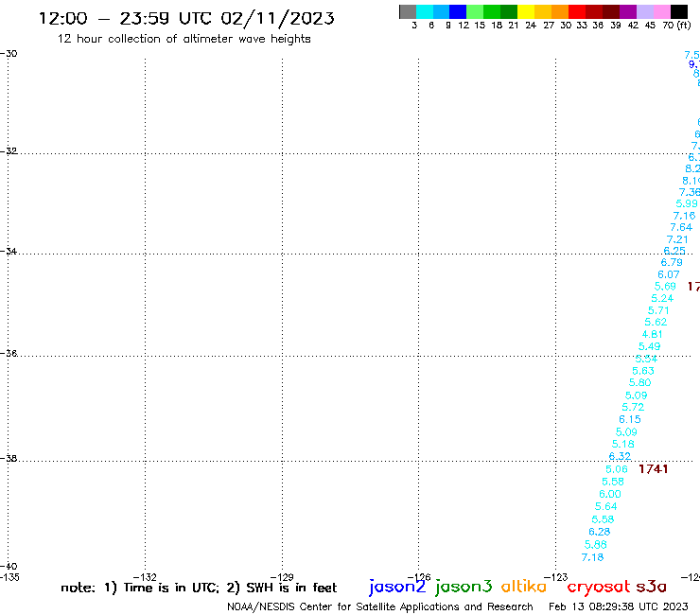Click the wave height value '6.00'
The image size is (700, 615).
pyautogui.click(x=610, y=494)
